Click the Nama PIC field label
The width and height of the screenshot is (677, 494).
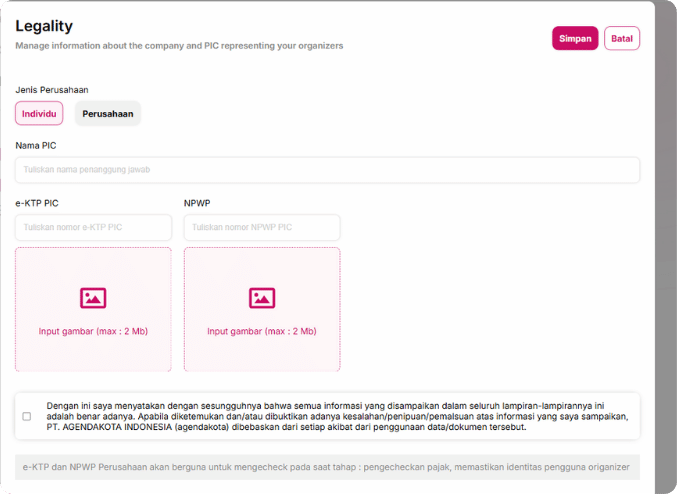[35, 146]
